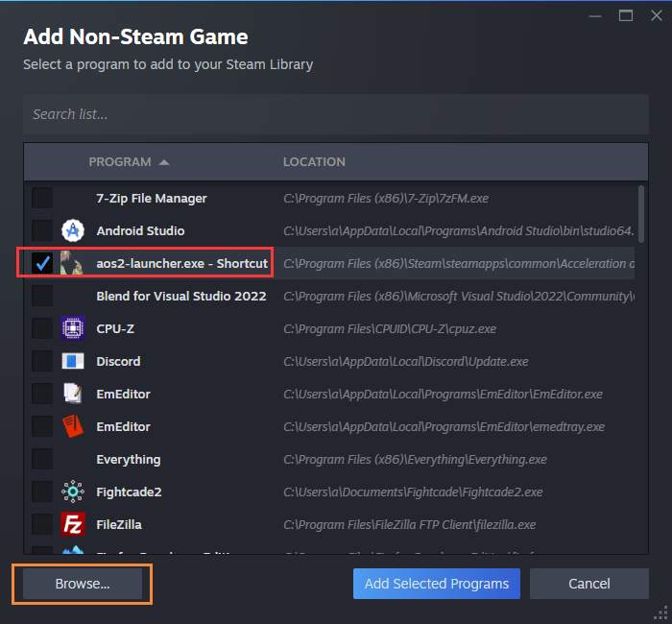Click the Fightcade2 app icon
This screenshot has height=624, width=672.
pyautogui.click(x=73, y=492)
